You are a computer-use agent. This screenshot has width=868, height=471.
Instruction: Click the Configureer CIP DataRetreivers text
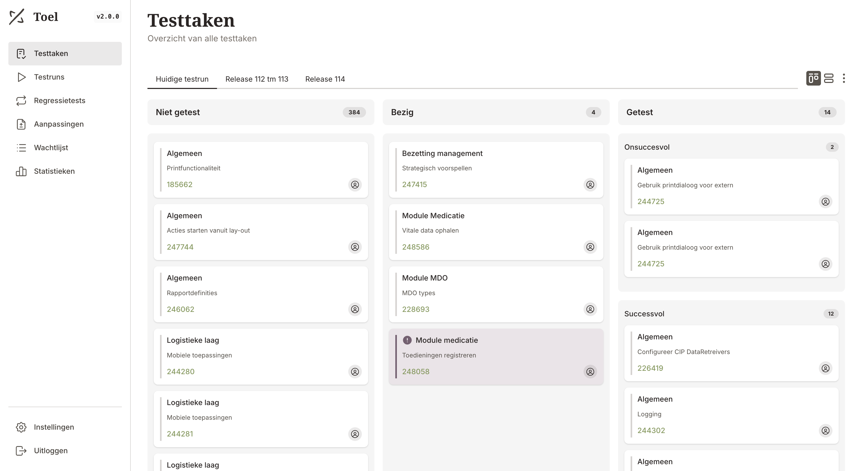[x=683, y=352]
